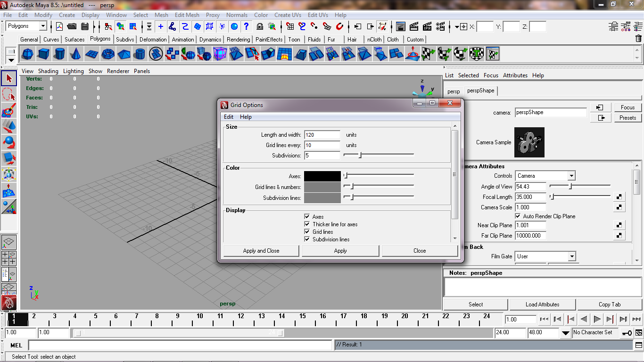The width and height of the screenshot is (644, 362).
Task: Click the Presets button
Action: tap(627, 118)
